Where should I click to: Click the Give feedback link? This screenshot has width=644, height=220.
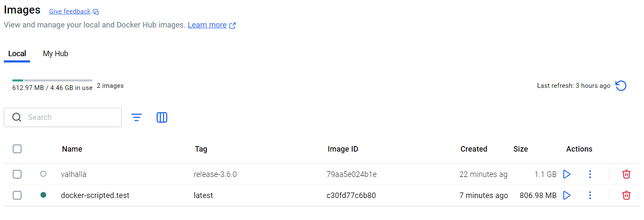click(x=70, y=11)
